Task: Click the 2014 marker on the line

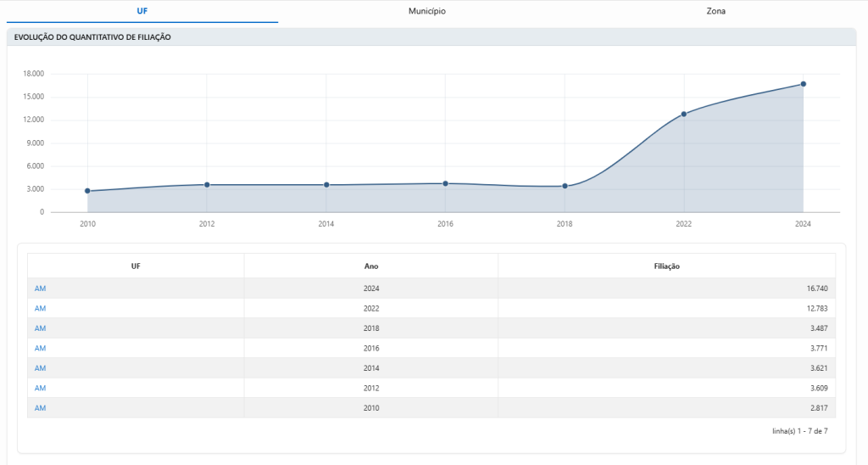Action: tap(326, 185)
